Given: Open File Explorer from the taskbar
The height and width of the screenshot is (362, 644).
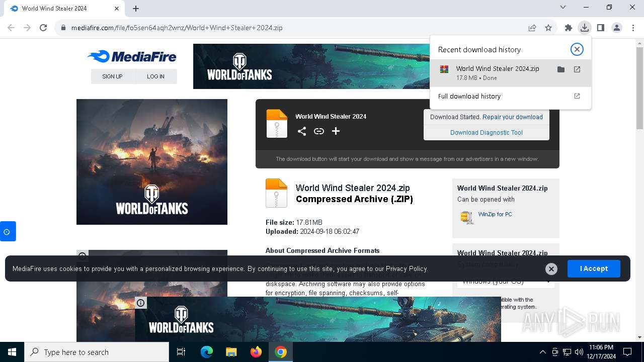Looking at the screenshot, I should 231,352.
